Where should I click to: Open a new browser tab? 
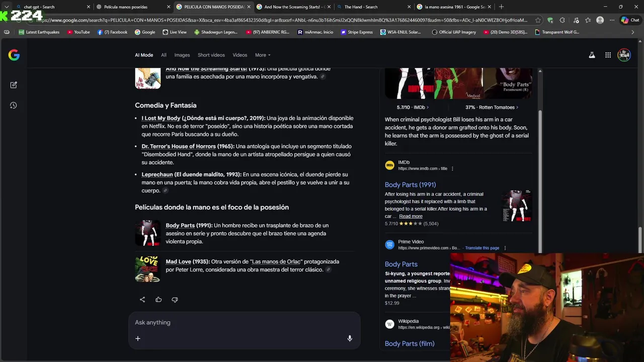pyautogui.click(x=501, y=7)
